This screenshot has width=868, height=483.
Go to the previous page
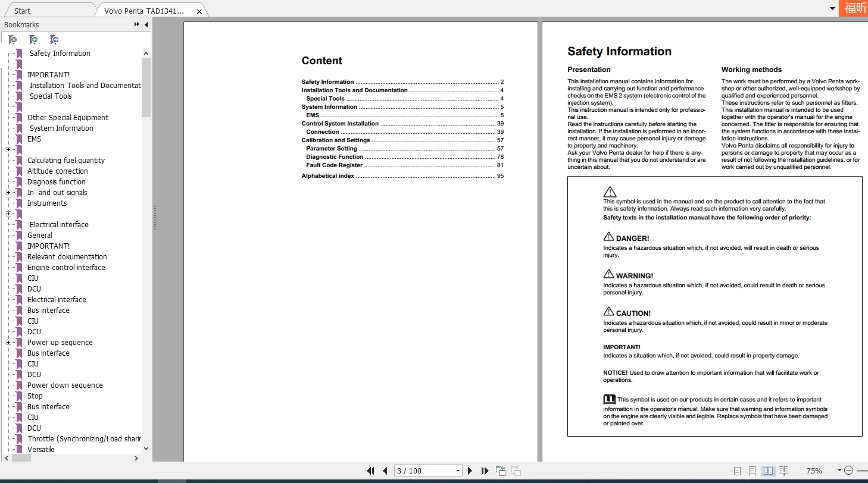(385, 471)
